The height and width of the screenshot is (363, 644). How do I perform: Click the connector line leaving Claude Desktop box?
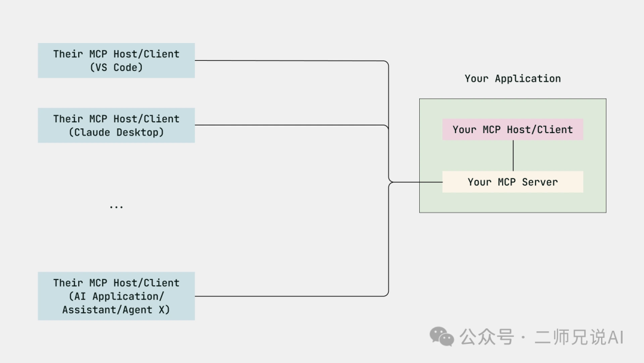286,125
